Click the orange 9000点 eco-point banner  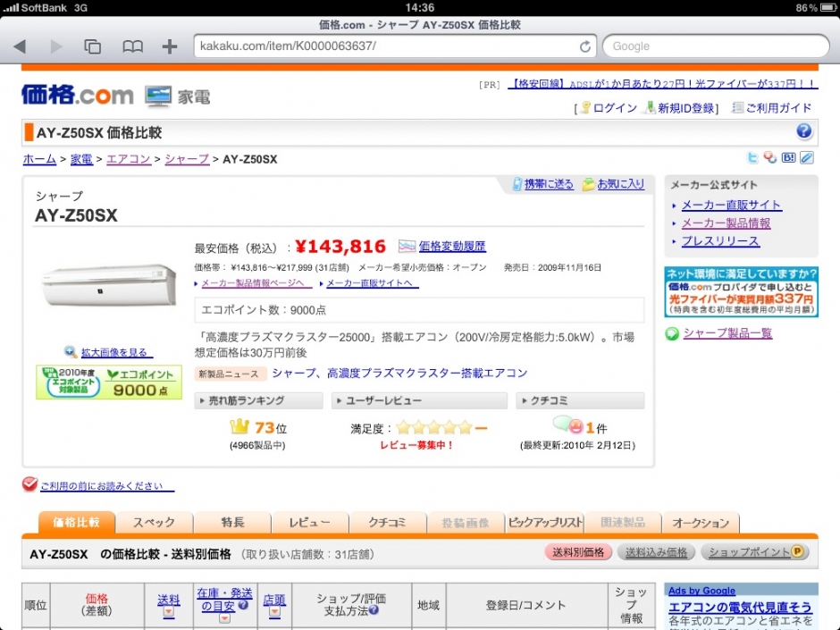click(x=109, y=382)
